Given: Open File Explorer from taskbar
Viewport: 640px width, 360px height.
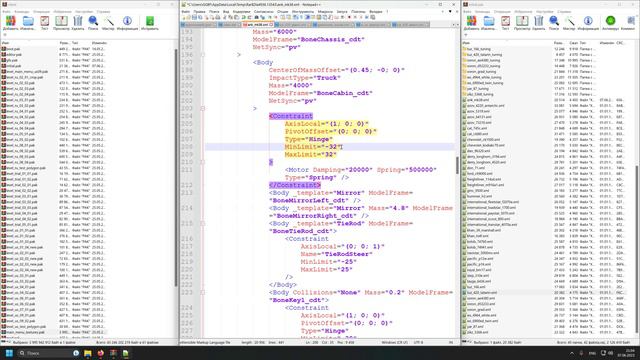Looking at the screenshot, I should click(x=88, y=353).
